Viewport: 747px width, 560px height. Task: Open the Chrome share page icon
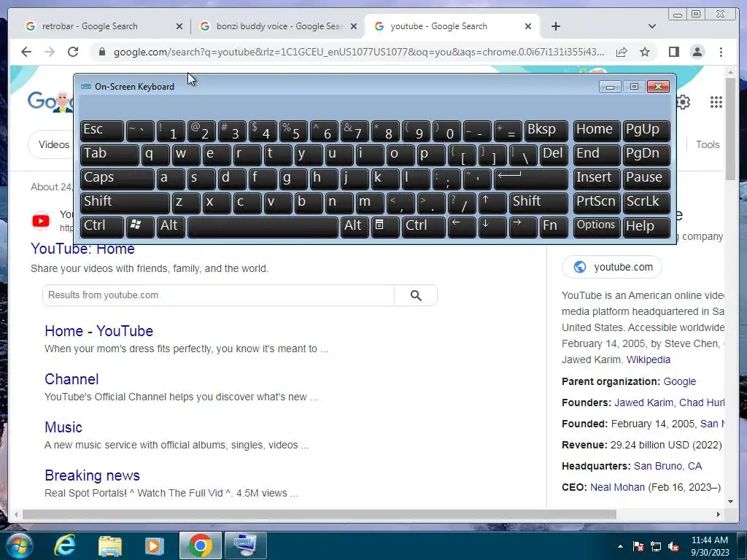coord(622,52)
